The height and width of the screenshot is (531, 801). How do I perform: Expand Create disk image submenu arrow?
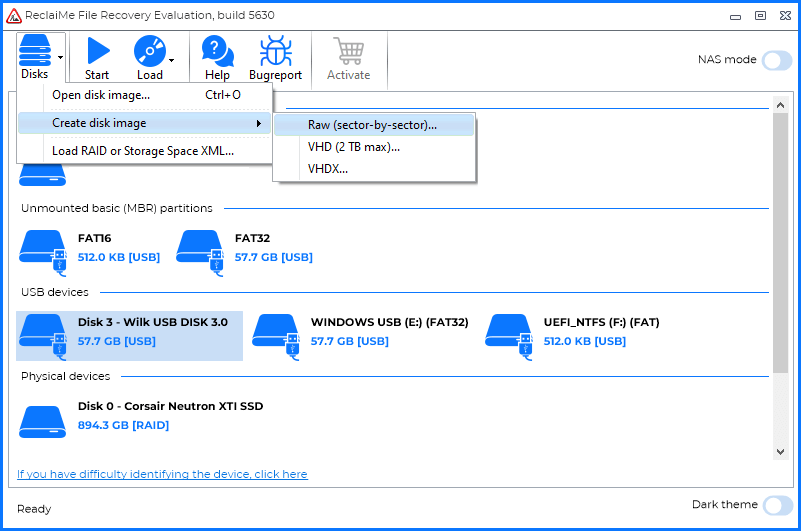click(259, 123)
